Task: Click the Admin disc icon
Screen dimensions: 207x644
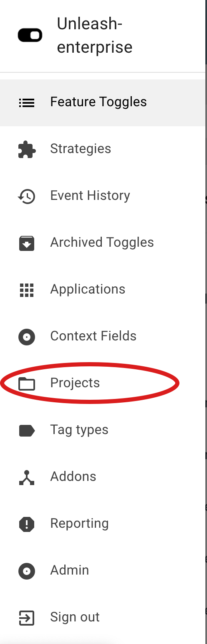Action: click(27, 571)
